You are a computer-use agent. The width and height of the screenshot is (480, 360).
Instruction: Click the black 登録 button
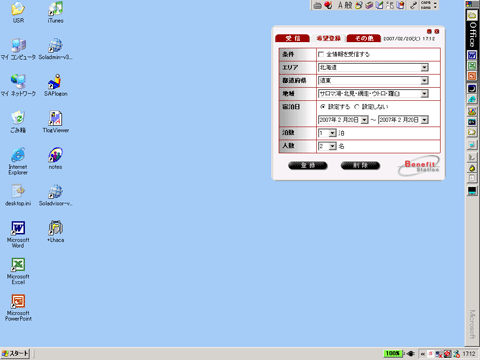point(308,165)
